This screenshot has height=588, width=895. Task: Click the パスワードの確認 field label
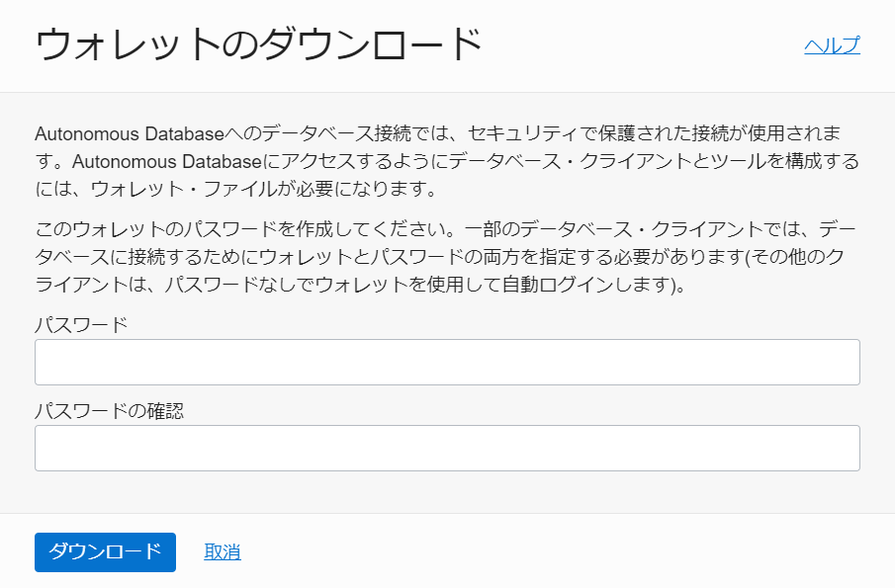tap(109, 411)
